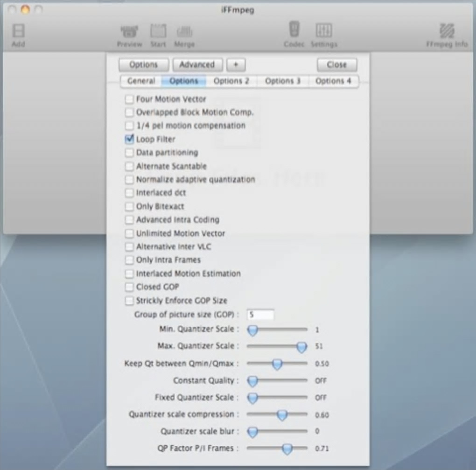This screenshot has height=470, width=476.
Task: Switch to the Options 3 tab
Action: click(x=283, y=81)
